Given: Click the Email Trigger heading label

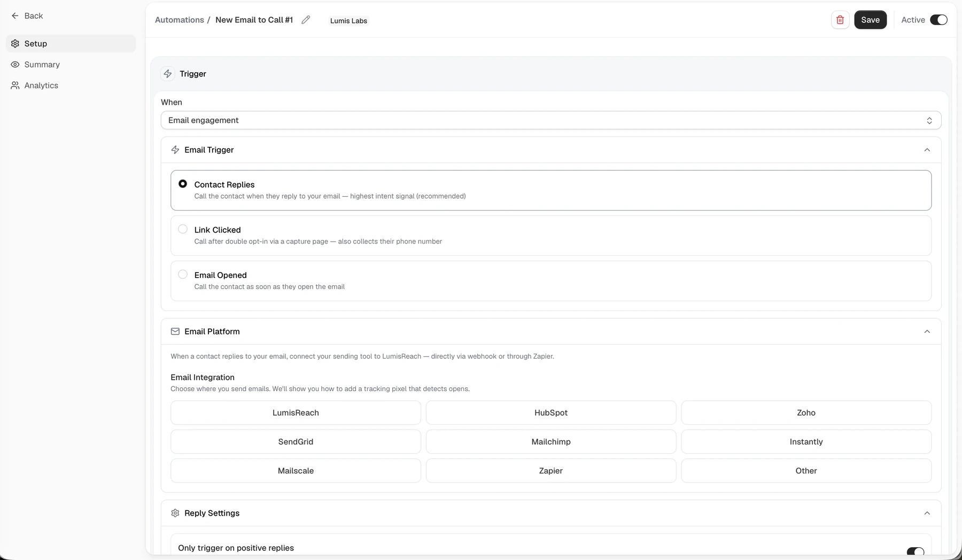Looking at the screenshot, I should coord(209,150).
